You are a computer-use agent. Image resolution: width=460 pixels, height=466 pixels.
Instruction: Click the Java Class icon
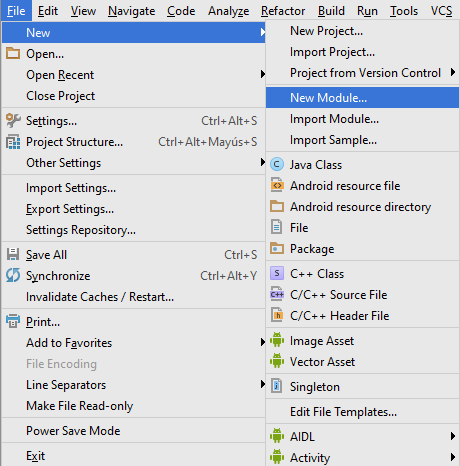277,165
